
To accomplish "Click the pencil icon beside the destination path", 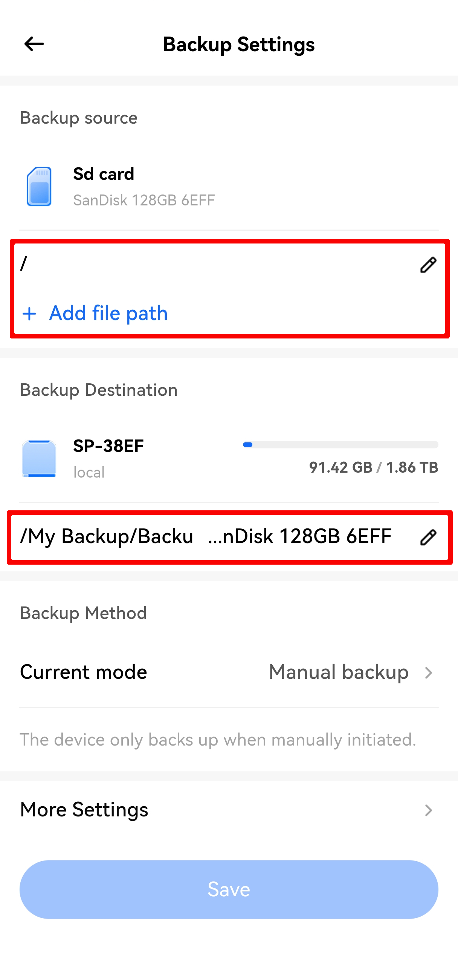I will [428, 537].
